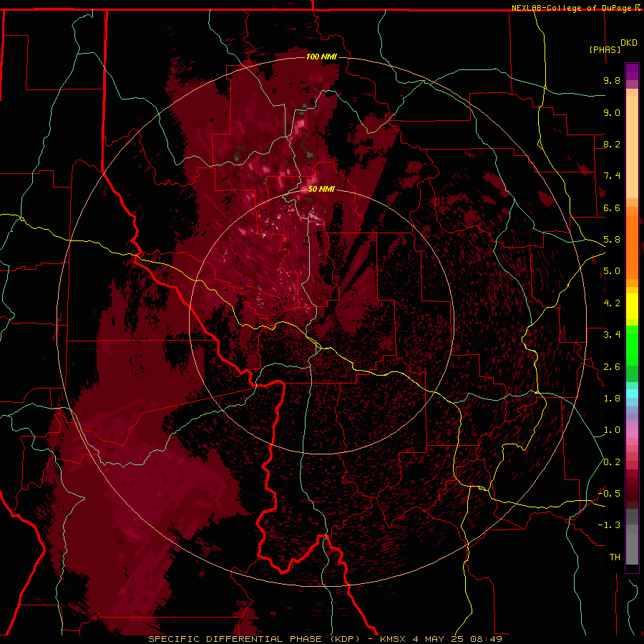
Task: Click the -1.3 value on the color scale
Action: coord(609,525)
